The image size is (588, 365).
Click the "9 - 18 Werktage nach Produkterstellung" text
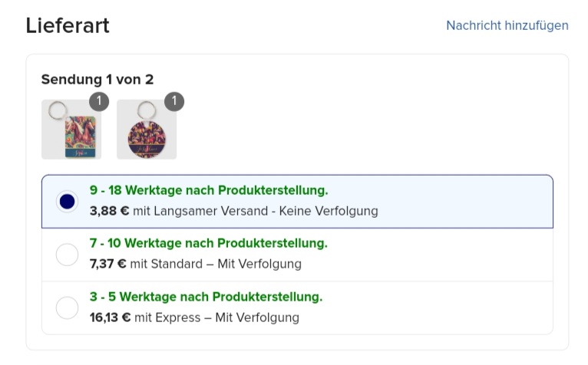[209, 190]
